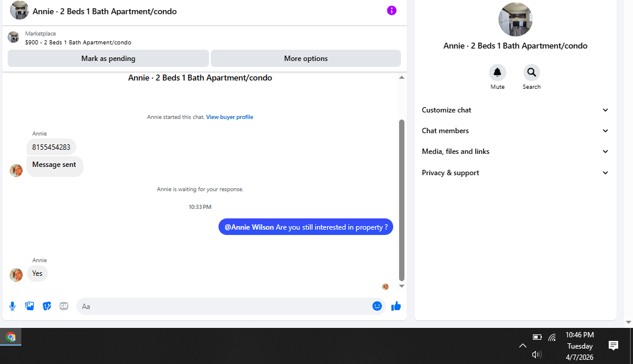Open the large listing photo in the side panel
Screen dimensions: 633x364
[x=515, y=20]
